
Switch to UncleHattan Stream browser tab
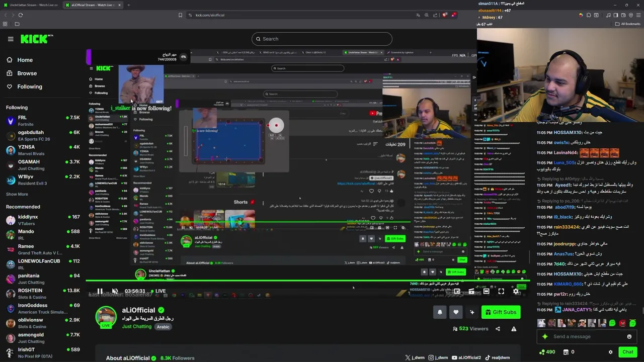pos(32,5)
